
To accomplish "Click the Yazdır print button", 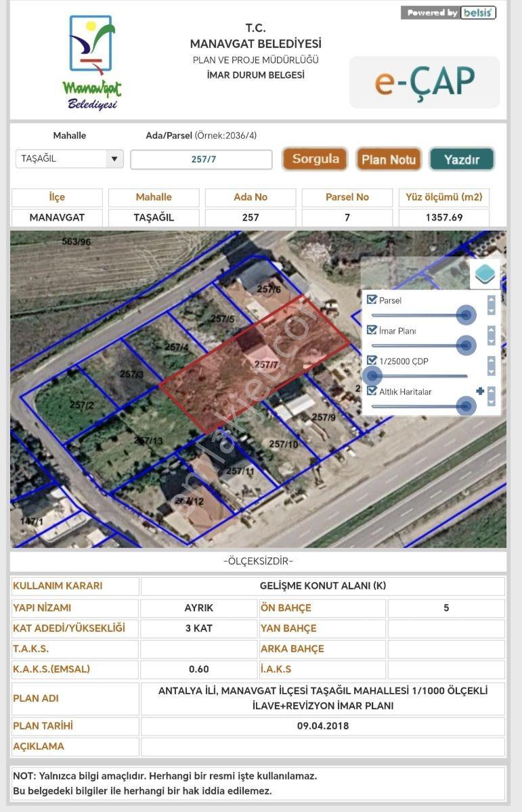I will 462,159.
